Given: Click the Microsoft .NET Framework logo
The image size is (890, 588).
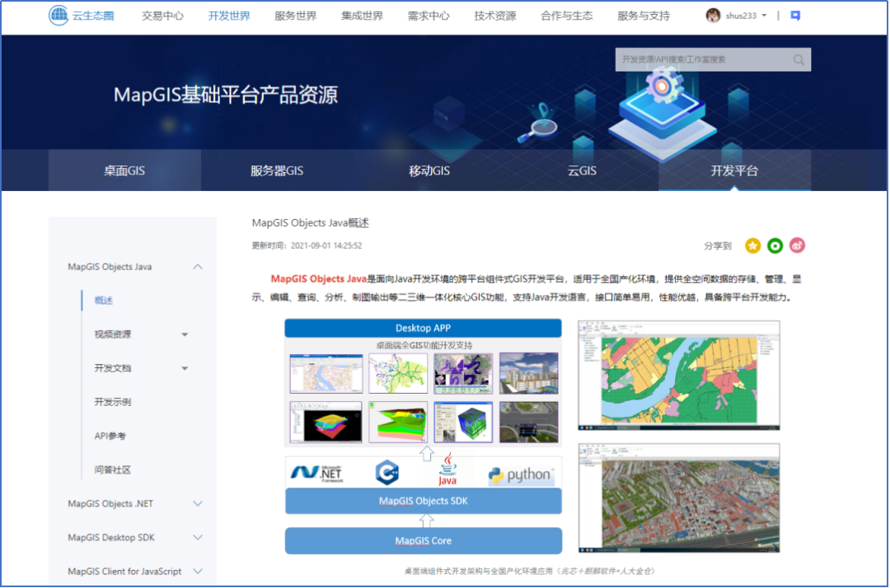Looking at the screenshot, I should coord(317,473).
